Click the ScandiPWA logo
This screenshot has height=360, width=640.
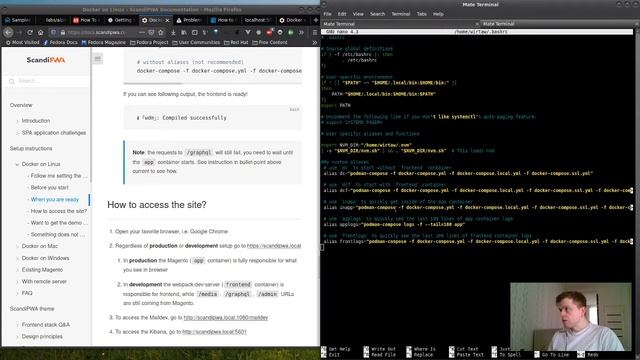point(46,60)
